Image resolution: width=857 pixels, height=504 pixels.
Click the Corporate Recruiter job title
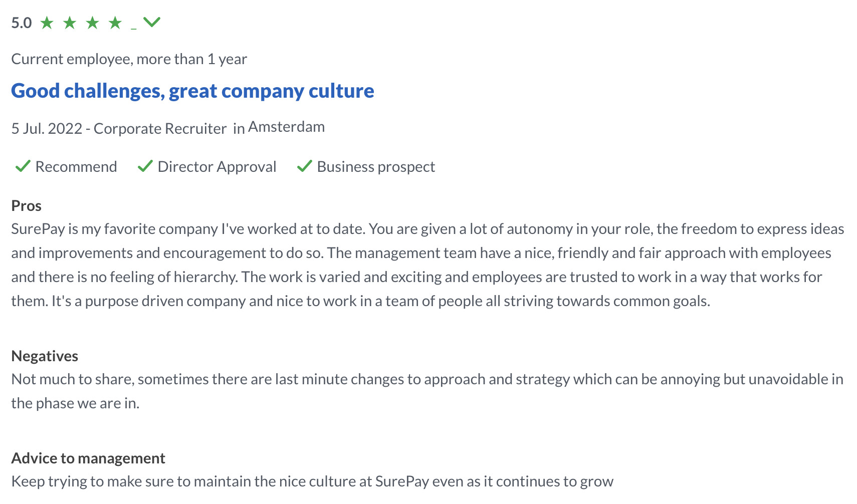(160, 128)
